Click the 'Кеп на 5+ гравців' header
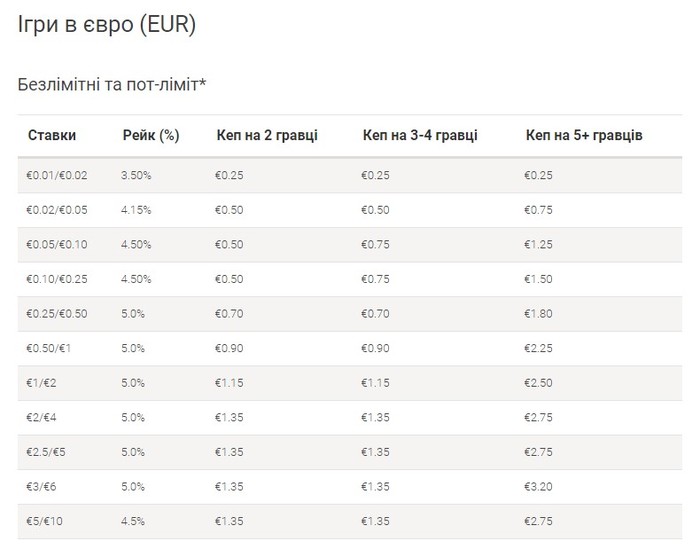Image resolution: width=700 pixels, height=557 pixels. [x=584, y=135]
